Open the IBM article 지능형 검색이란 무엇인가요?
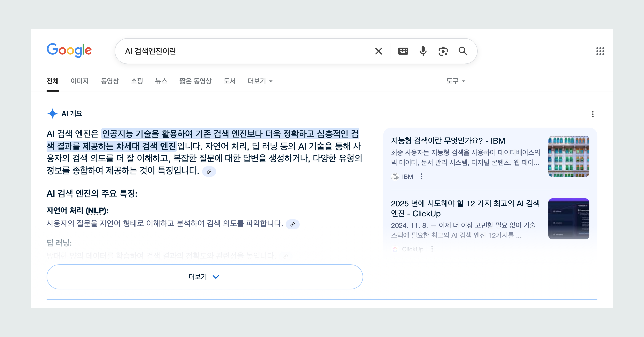 click(448, 141)
